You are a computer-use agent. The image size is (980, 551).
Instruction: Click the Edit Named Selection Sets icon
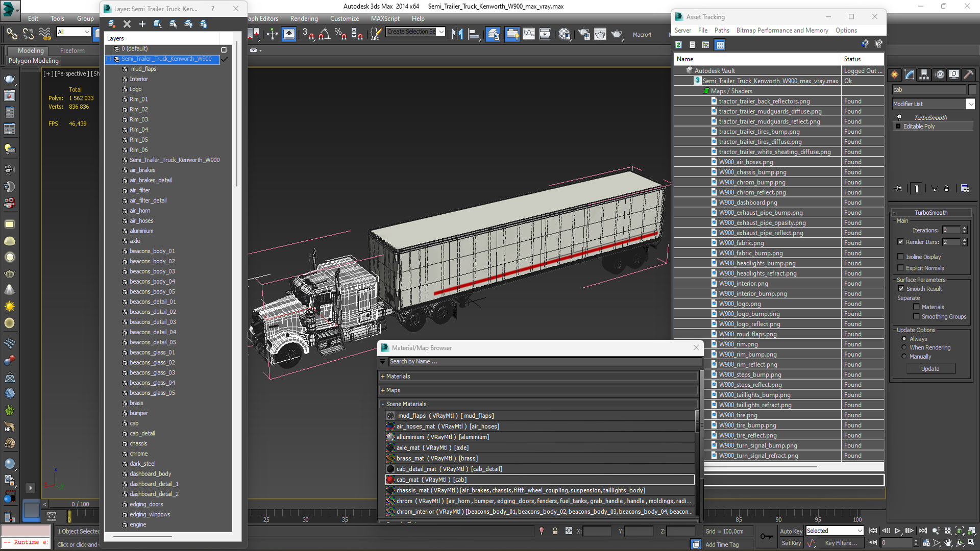coord(375,34)
